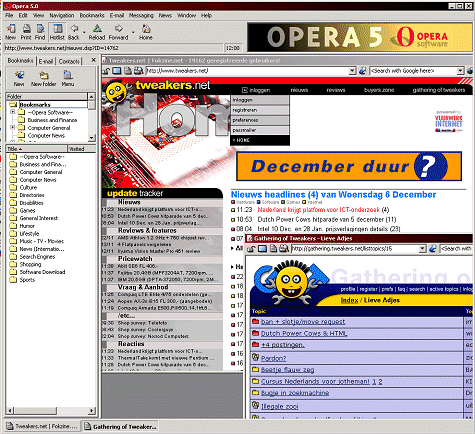
Task: Create a New folder in the Hotlist
Action: (44, 79)
